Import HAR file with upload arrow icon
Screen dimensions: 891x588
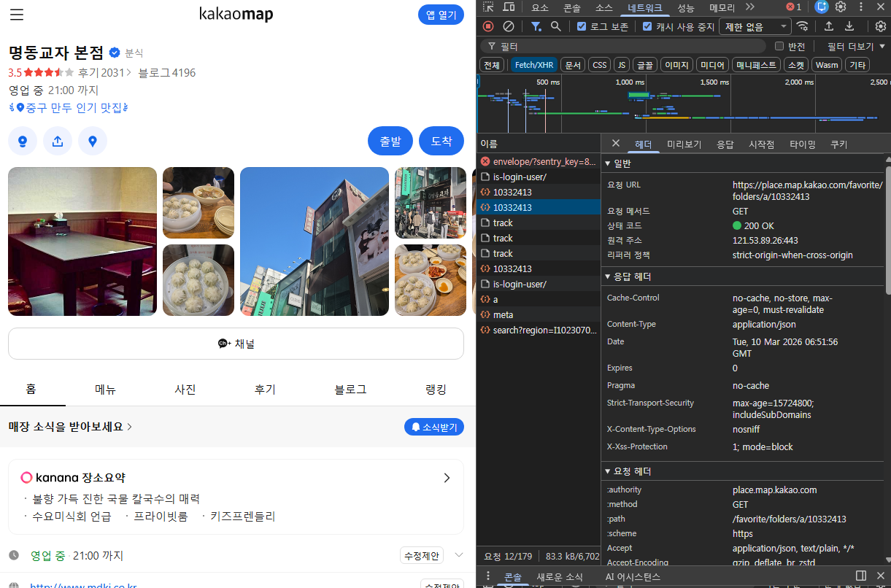click(x=829, y=26)
